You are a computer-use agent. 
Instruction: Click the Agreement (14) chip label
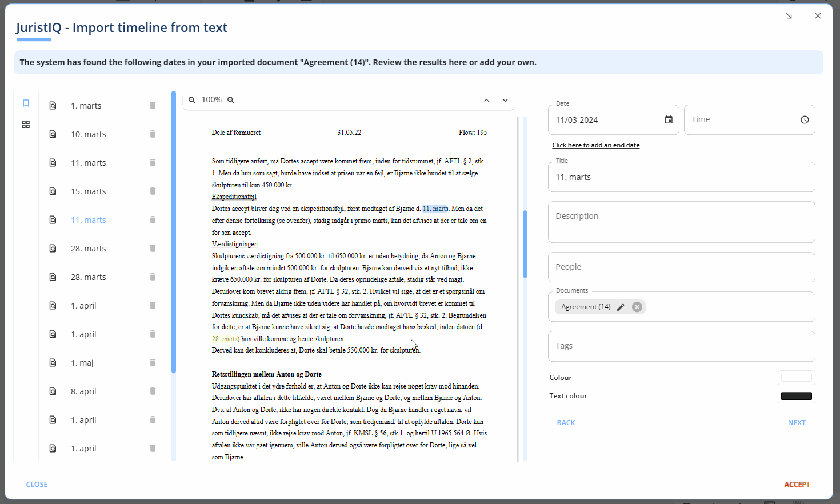pos(586,307)
